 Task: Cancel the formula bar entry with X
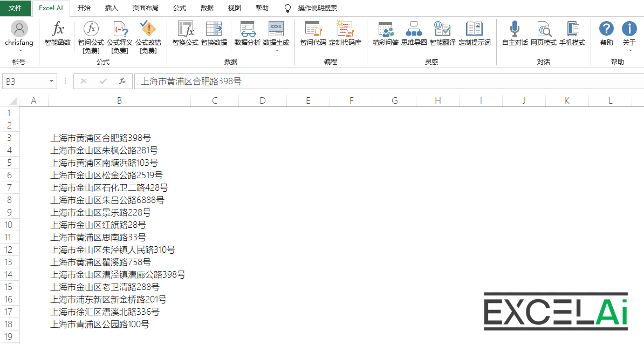(84, 82)
